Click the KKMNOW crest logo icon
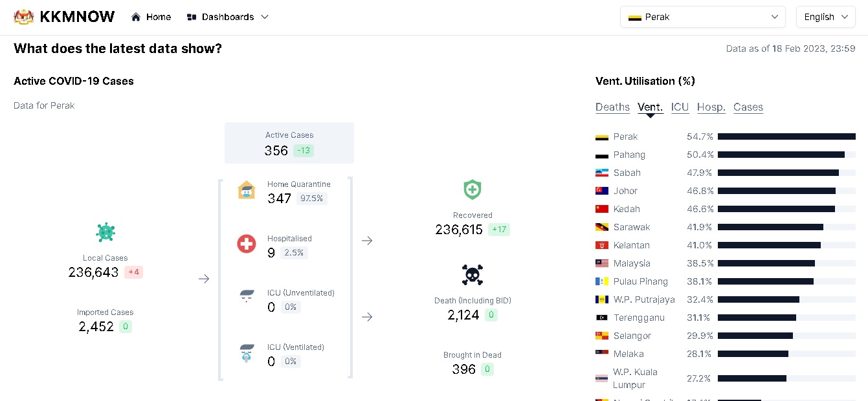This screenshot has height=401, width=868. click(24, 17)
